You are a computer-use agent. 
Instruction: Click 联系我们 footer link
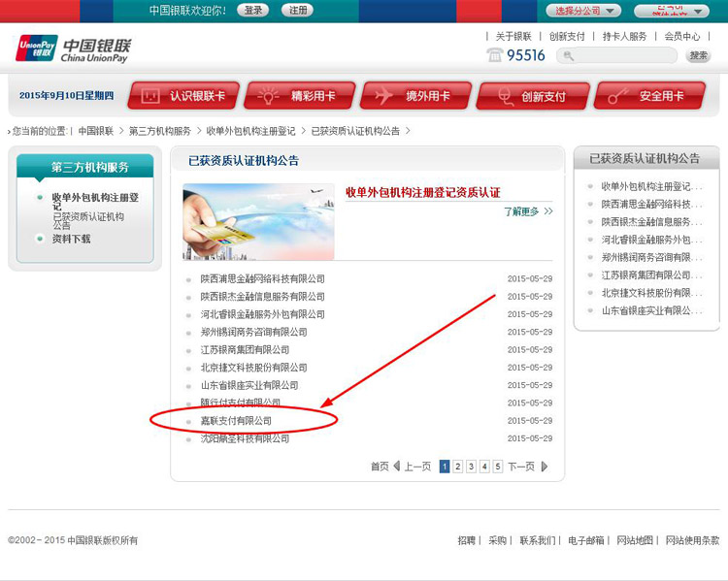pos(537,540)
